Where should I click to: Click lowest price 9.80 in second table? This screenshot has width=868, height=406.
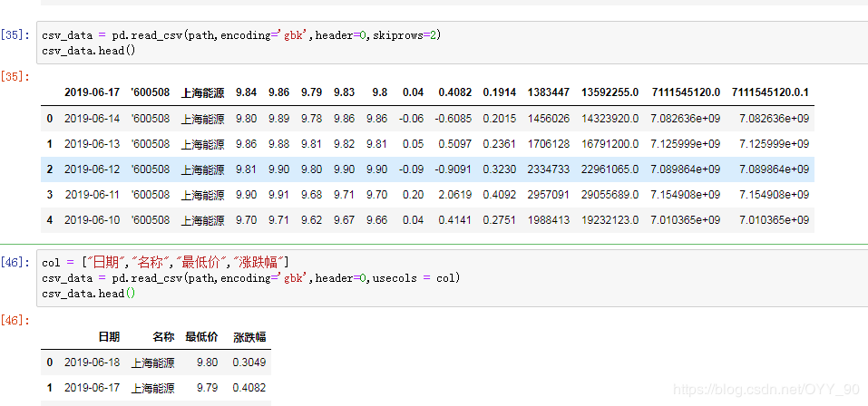208,362
